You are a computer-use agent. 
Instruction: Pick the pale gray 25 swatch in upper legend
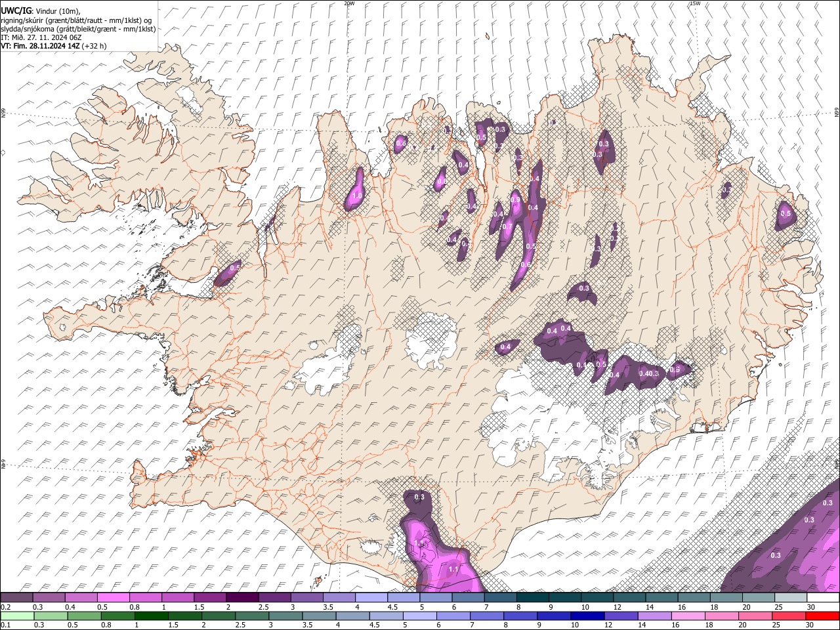coord(791,598)
